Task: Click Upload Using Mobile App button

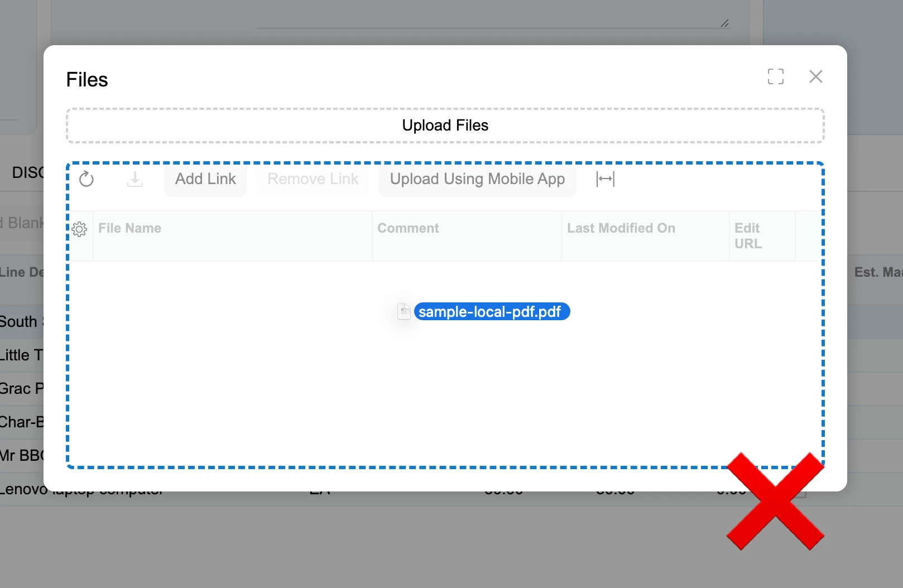Action: 477,179
